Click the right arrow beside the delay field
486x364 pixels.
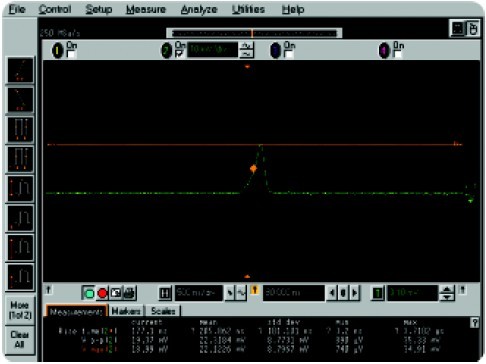point(355,293)
